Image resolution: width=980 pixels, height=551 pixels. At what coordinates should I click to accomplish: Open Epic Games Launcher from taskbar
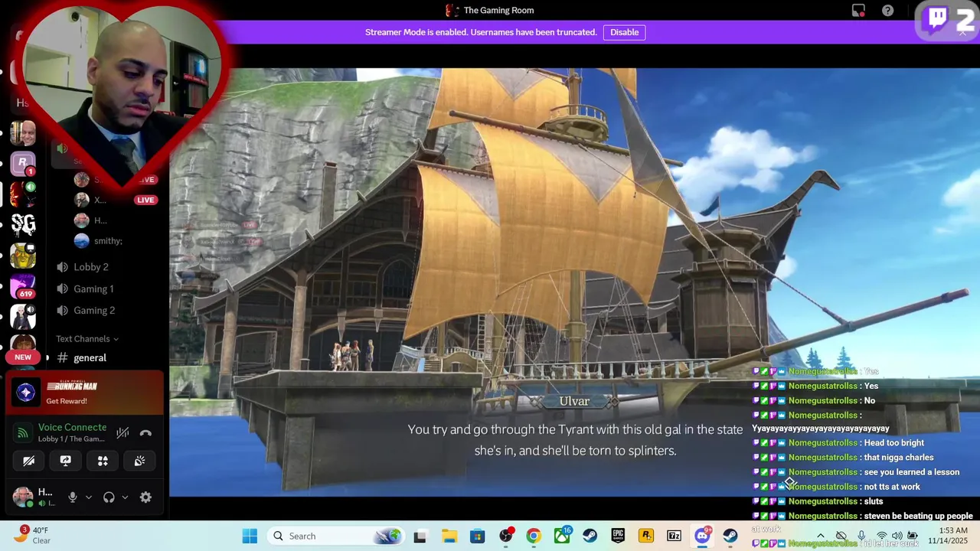[618, 536]
